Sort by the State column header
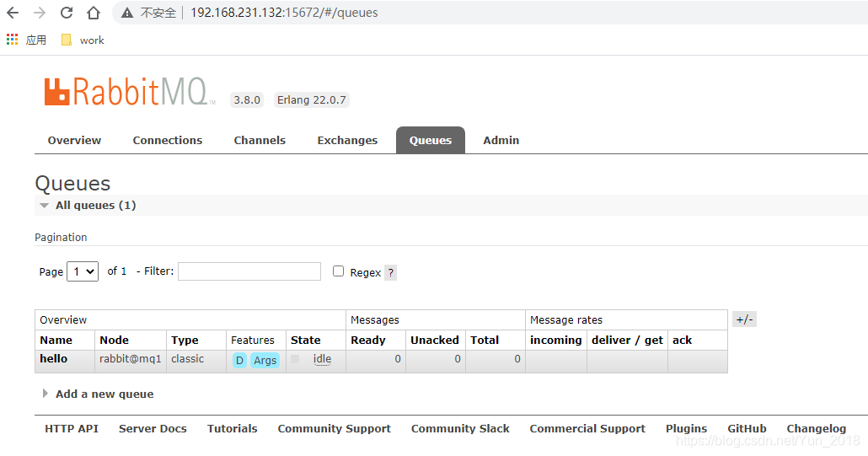This screenshot has width=868, height=456. tap(306, 341)
